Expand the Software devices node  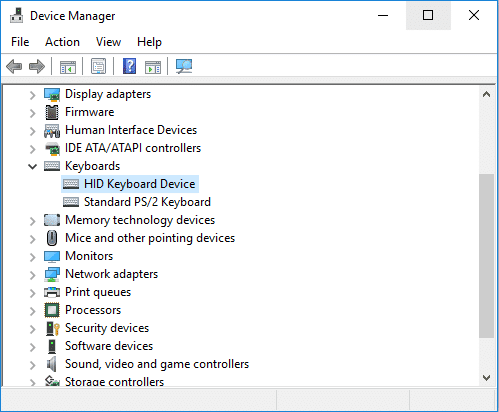click(32, 347)
